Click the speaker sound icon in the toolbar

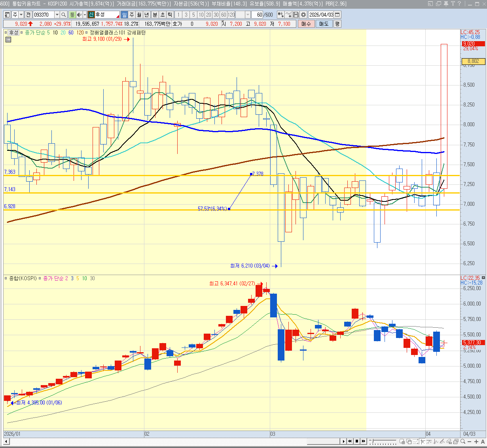(x=79, y=15)
